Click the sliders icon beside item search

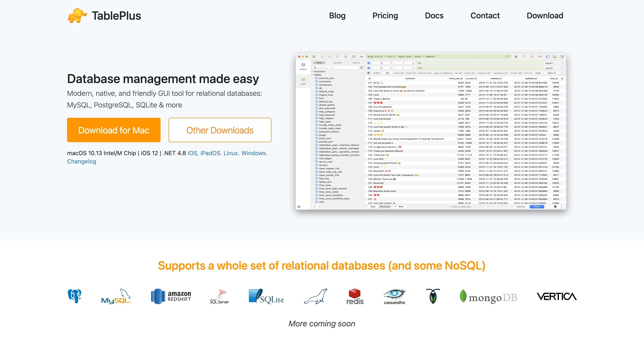[362, 68]
